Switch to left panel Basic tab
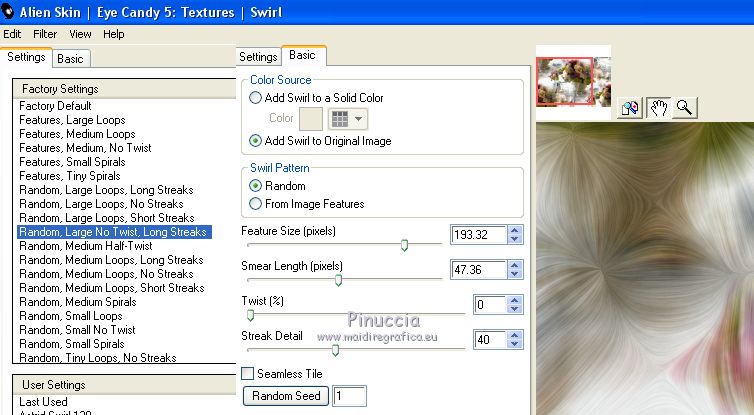The image size is (754, 415). [70, 59]
